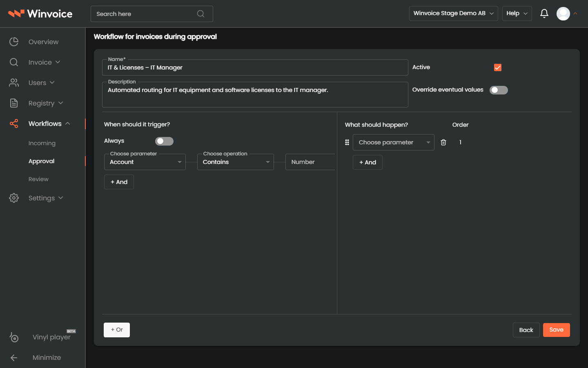
Task: Go to Overview page
Action: [x=43, y=42]
